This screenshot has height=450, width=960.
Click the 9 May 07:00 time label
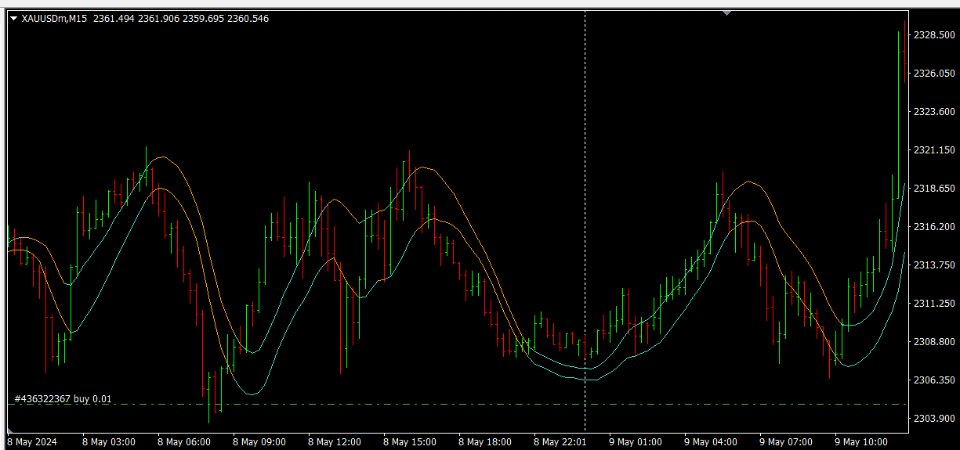coord(786,441)
